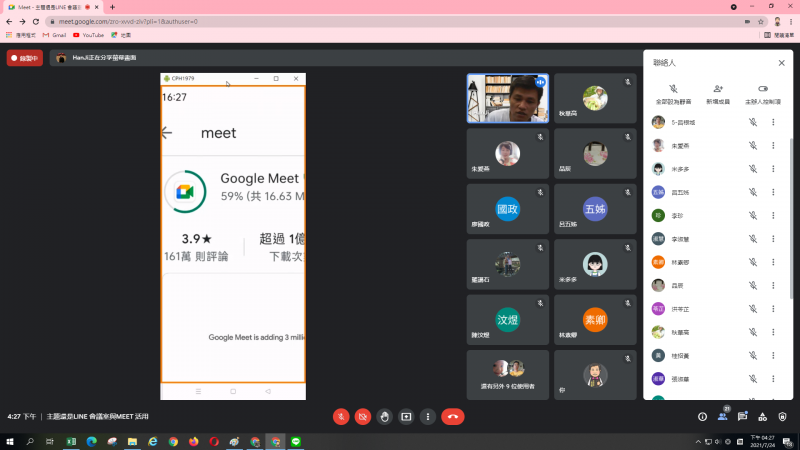Click back arrow beside meet in phone screen
This screenshot has width=800, height=450.
coord(167,133)
